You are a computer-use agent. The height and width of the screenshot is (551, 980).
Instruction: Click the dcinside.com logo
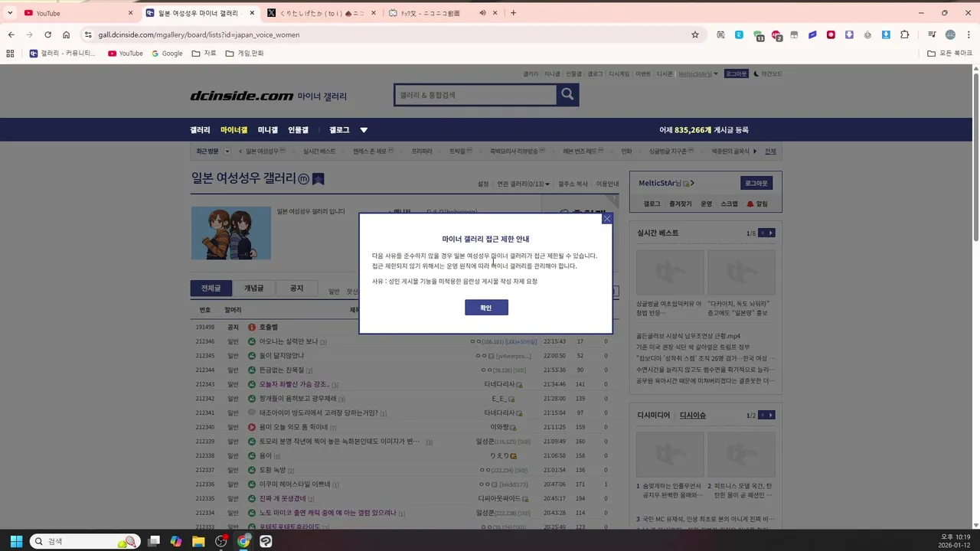tap(242, 96)
